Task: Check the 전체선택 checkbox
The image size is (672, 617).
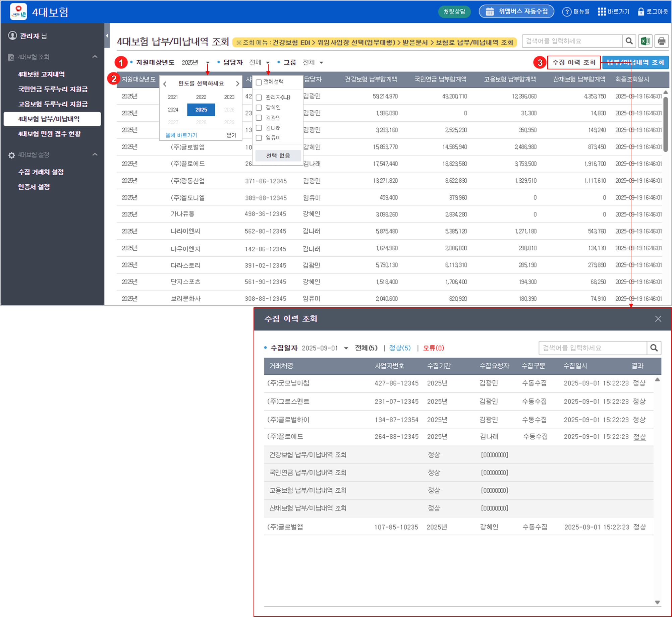Action: pos(259,82)
